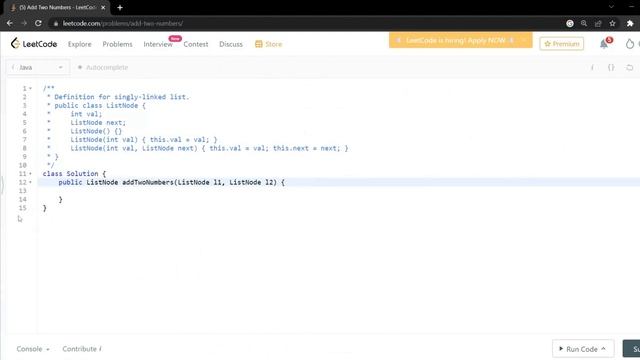Click the LeetCode logo
This screenshot has height=360, width=640.
click(34, 44)
